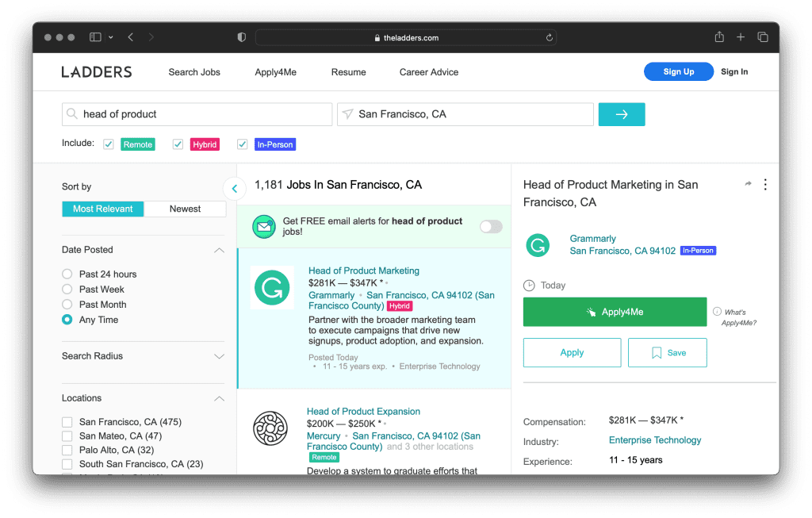Viewport: 812px width, 518px height.
Task: Click the theladders.com address bar
Action: (406, 38)
